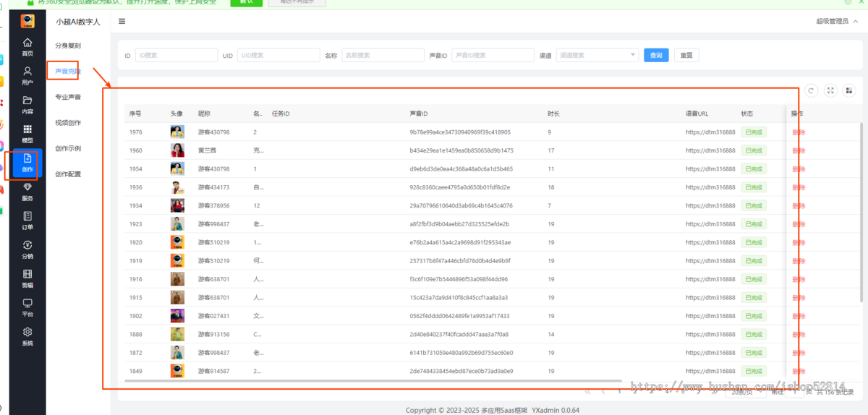
Task: Click 删除 for row 1976
Action: 799,132
